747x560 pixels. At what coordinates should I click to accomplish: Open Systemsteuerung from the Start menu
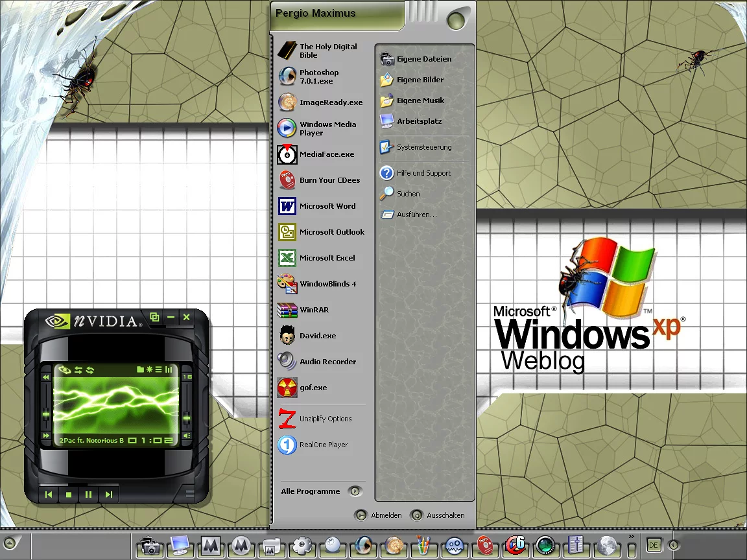tap(424, 147)
